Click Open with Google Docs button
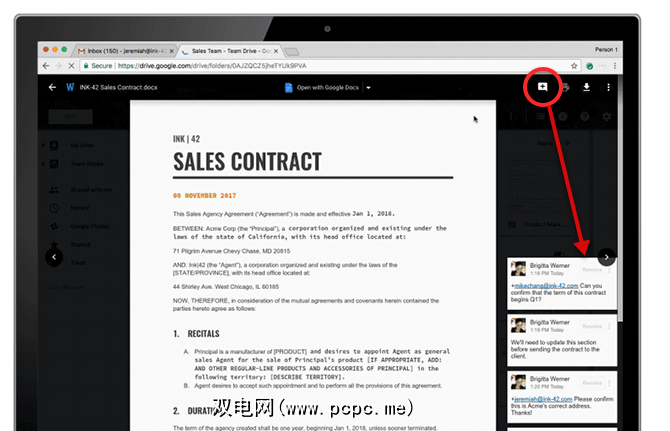 tap(322, 88)
